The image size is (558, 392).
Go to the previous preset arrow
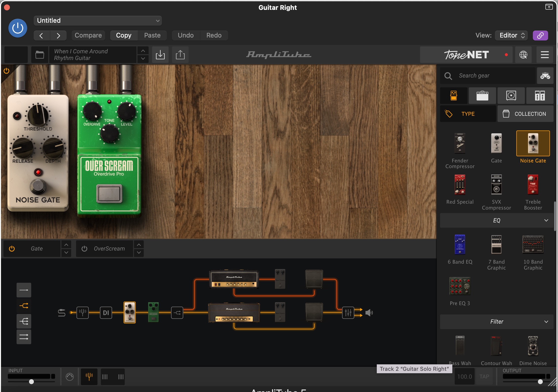pos(41,36)
